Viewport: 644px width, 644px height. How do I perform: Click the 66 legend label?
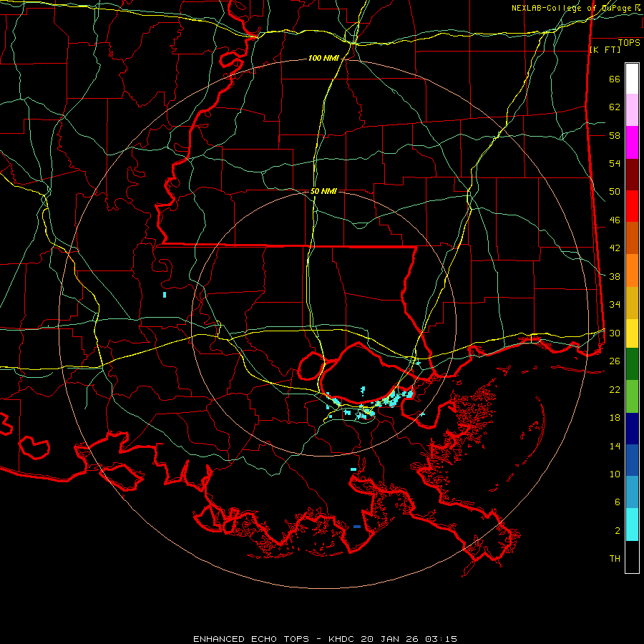(x=615, y=79)
